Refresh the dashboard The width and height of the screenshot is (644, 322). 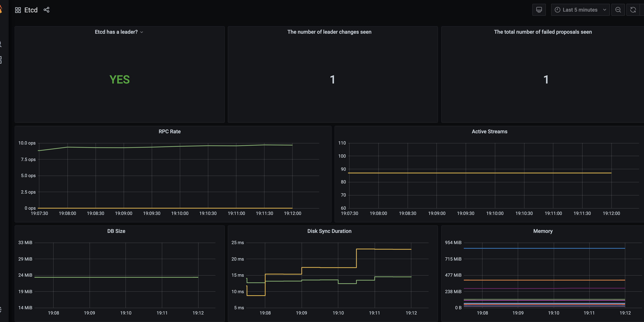click(x=633, y=10)
